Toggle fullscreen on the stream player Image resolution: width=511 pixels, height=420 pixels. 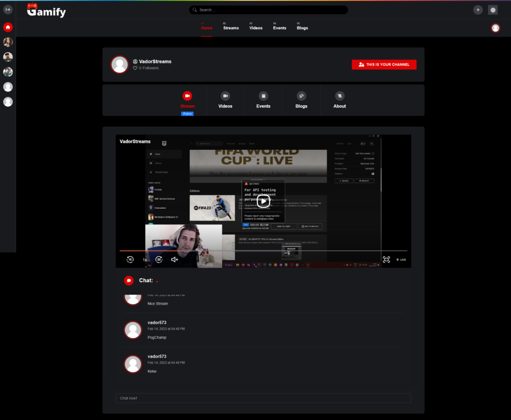(386, 260)
